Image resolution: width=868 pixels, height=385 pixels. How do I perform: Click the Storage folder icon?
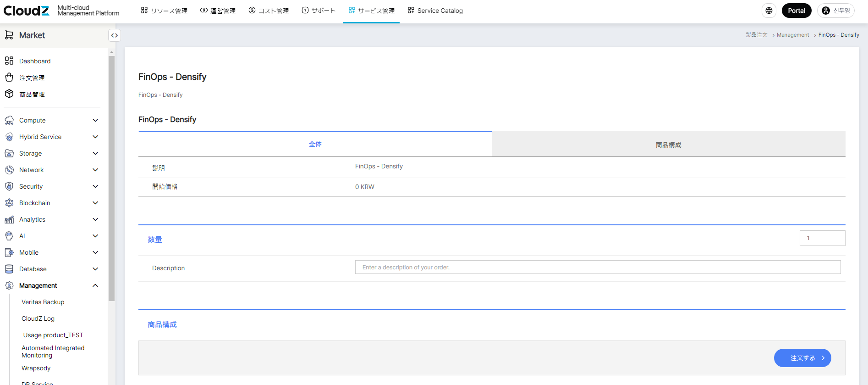[9, 153]
